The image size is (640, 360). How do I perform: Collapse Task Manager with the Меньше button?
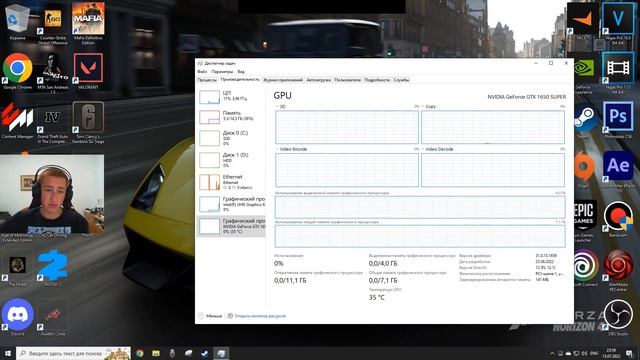point(210,316)
